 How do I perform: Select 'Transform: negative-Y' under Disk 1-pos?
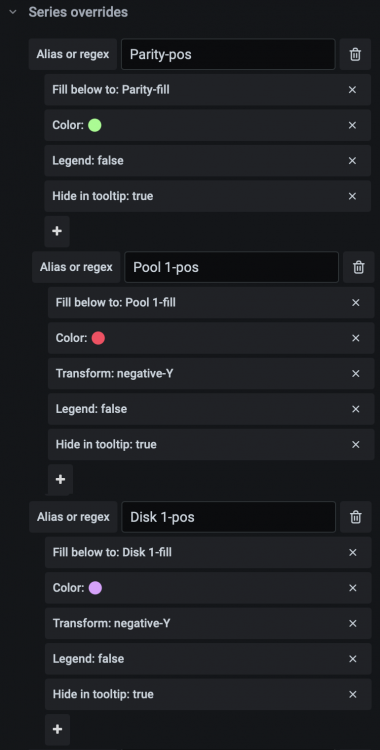click(x=208, y=623)
